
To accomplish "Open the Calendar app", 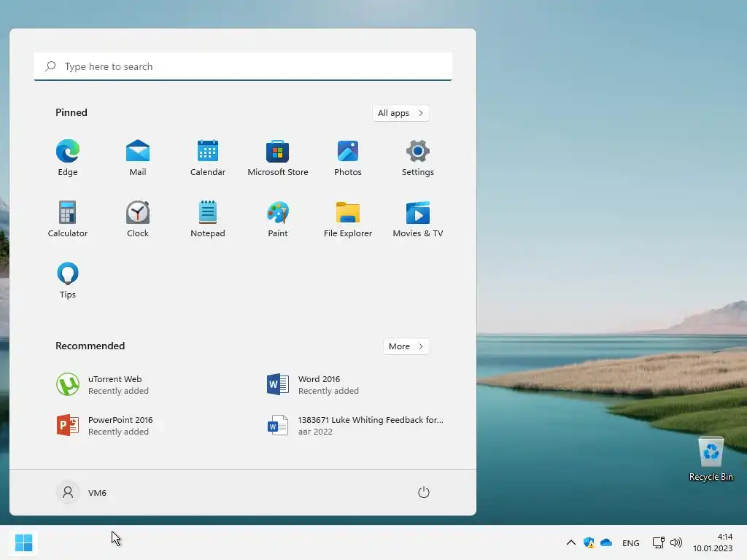I will point(208,158).
